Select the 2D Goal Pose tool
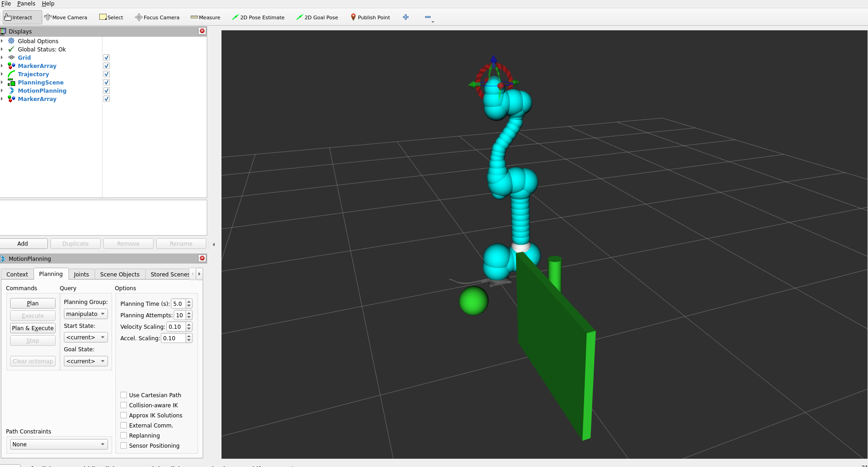The width and height of the screenshot is (868, 467). click(x=317, y=17)
